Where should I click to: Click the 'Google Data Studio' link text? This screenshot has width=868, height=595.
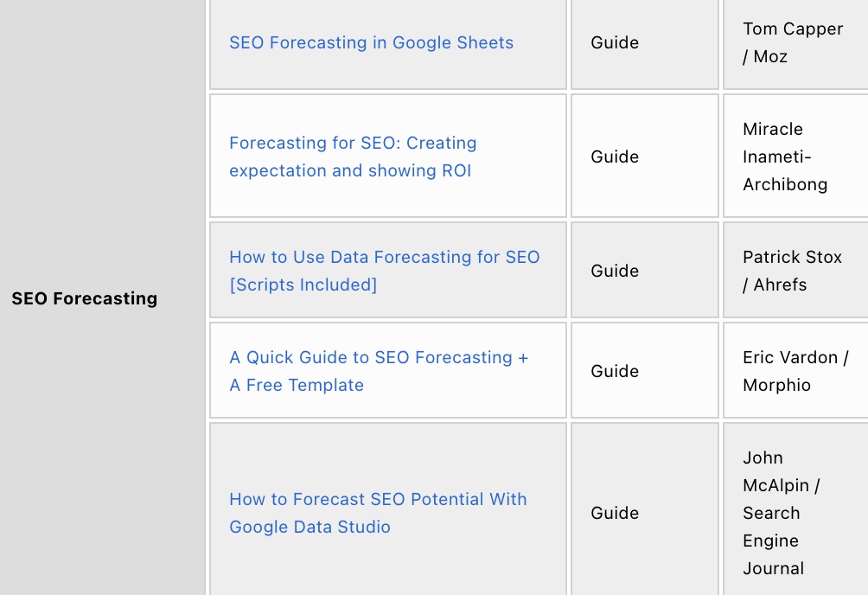click(310, 527)
